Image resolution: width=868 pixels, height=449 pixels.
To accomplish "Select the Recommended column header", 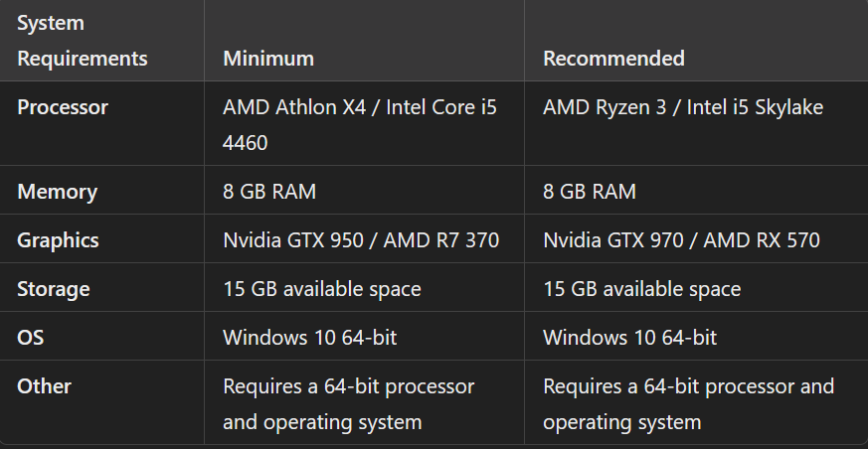I will pyautogui.click(x=613, y=59).
